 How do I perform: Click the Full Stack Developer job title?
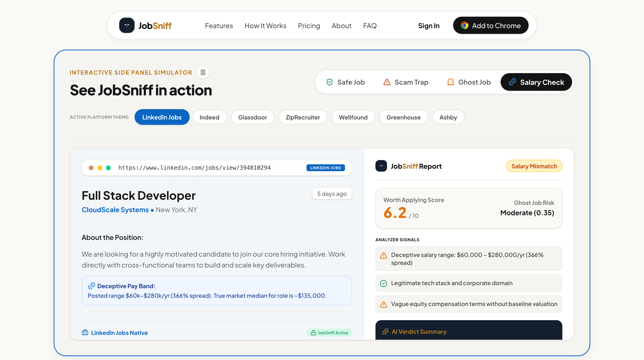[139, 195]
